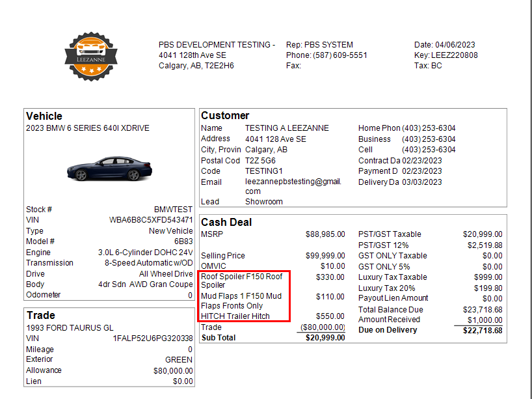Viewport: 532px width, 399px height.
Task: Click the Cell phone number
Action: [429, 150]
